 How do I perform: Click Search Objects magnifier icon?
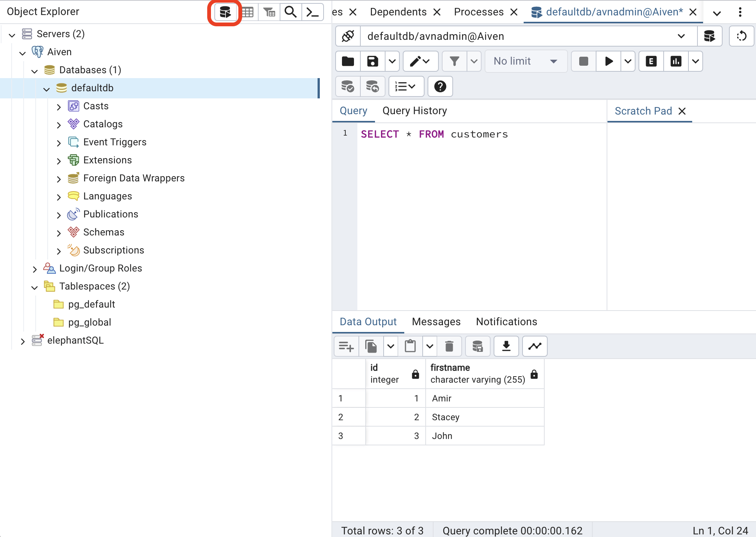click(291, 12)
